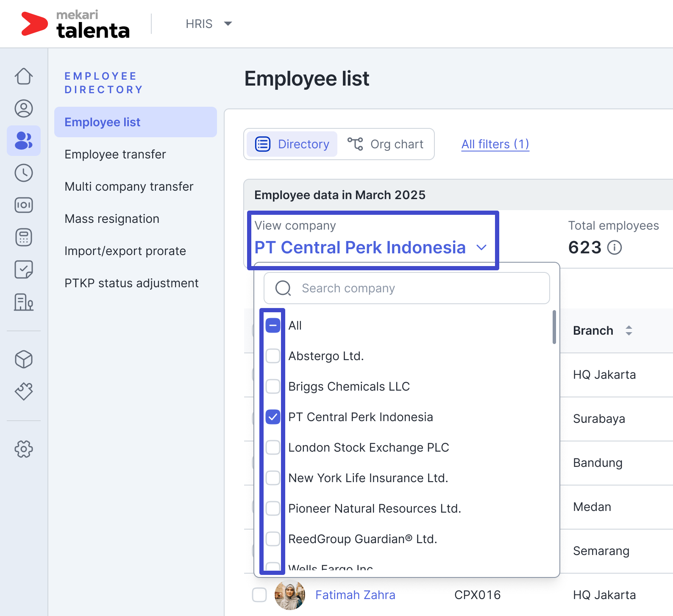Viewport: 673px width, 616px height.
Task: Select Pioneer Natural Resources Ltd. name
Action: 375,508
